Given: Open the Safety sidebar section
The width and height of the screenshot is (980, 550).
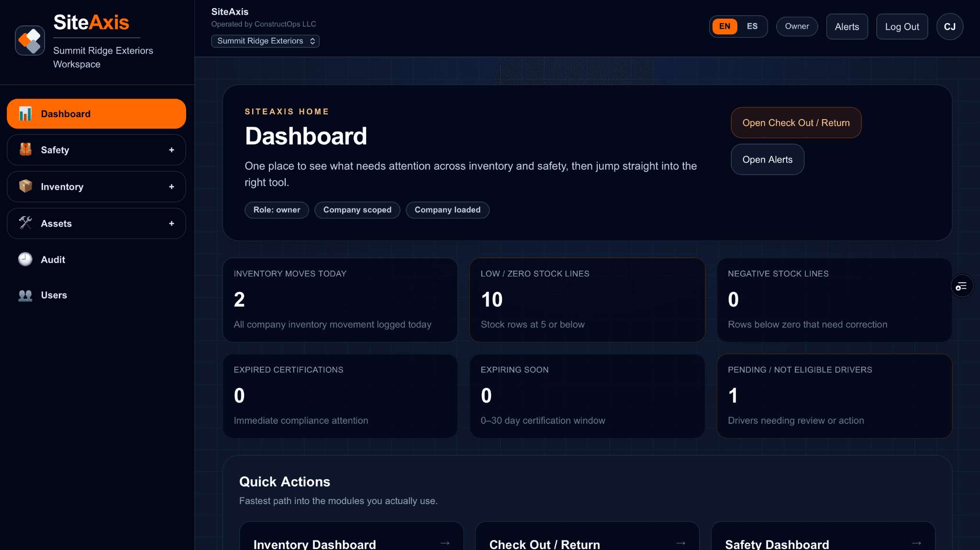Looking at the screenshot, I should (96, 150).
